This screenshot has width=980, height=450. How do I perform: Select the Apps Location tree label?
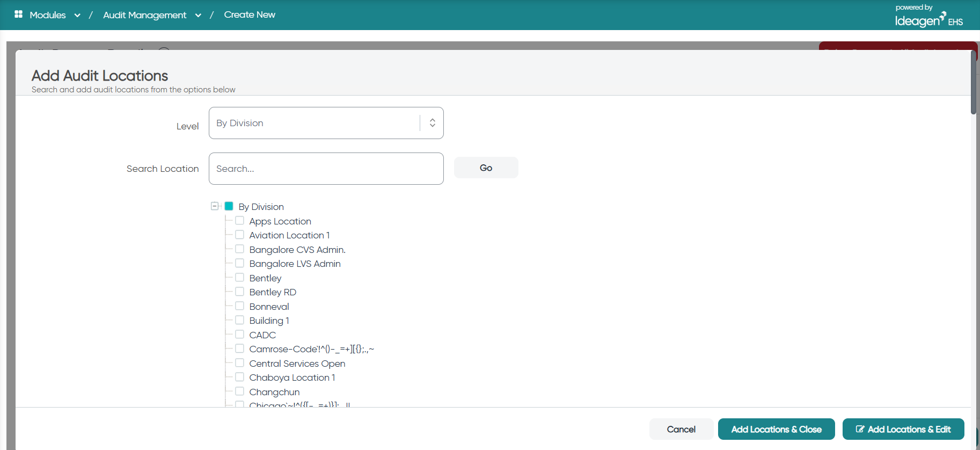click(x=280, y=221)
